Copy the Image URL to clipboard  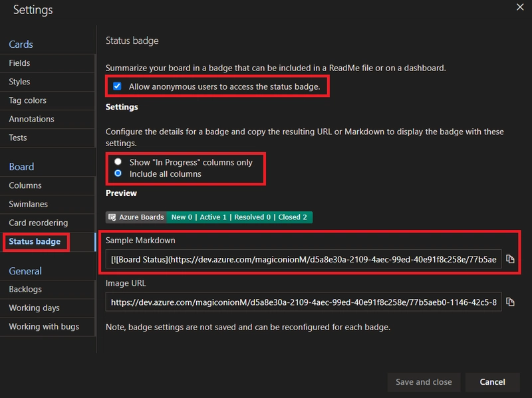pos(510,302)
